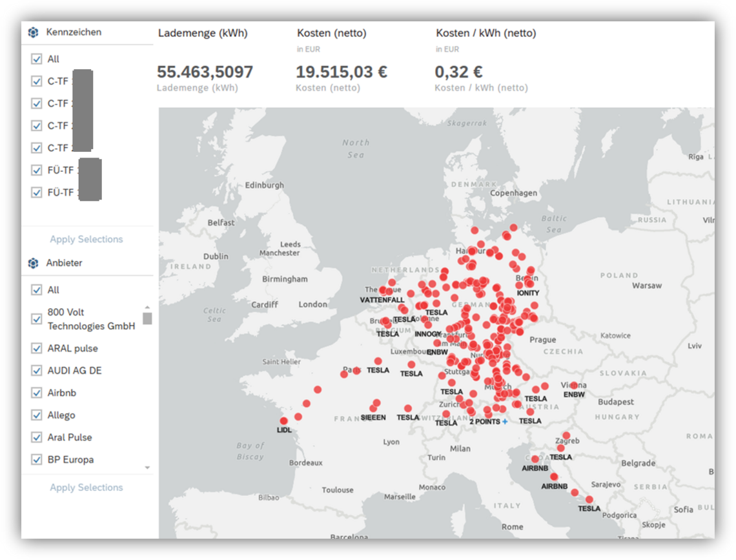736x560 pixels.
Task: Toggle the AUDI AG DE checkbox
Action: point(36,370)
